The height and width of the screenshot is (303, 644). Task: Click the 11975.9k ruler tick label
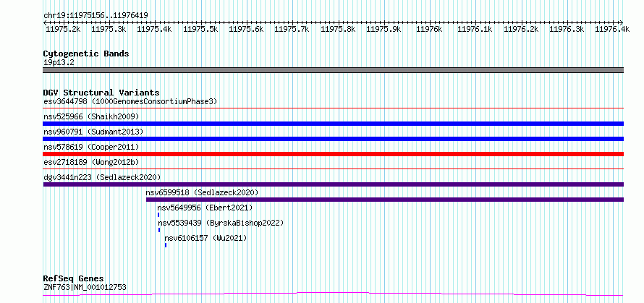tap(384, 29)
